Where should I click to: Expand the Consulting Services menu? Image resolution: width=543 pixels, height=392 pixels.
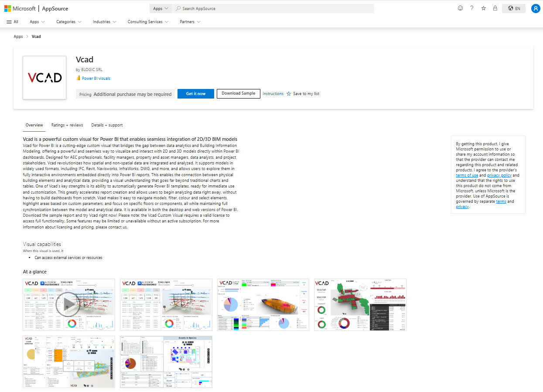[x=148, y=22]
